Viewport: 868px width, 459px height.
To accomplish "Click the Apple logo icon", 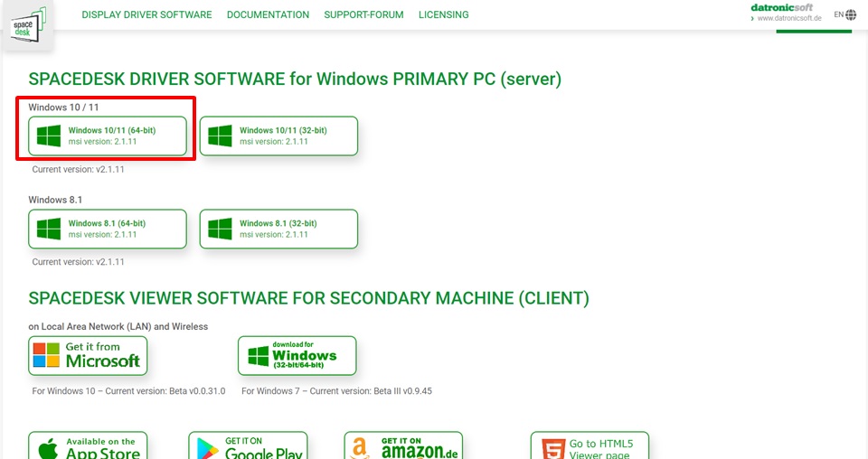I will click(48, 448).
